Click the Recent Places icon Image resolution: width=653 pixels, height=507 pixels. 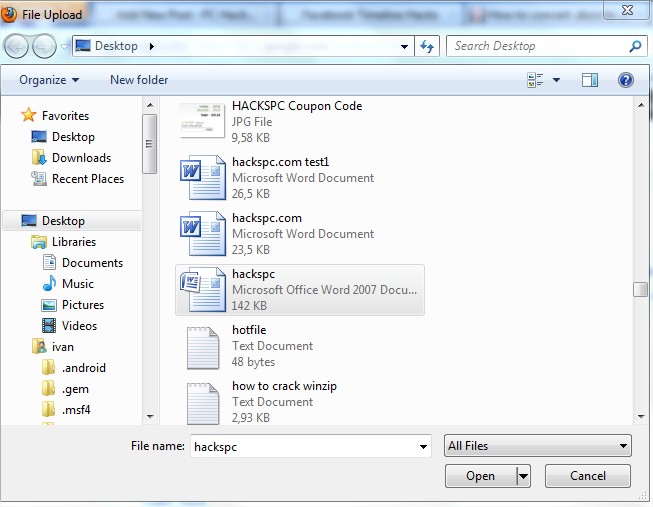pos(39,179)
